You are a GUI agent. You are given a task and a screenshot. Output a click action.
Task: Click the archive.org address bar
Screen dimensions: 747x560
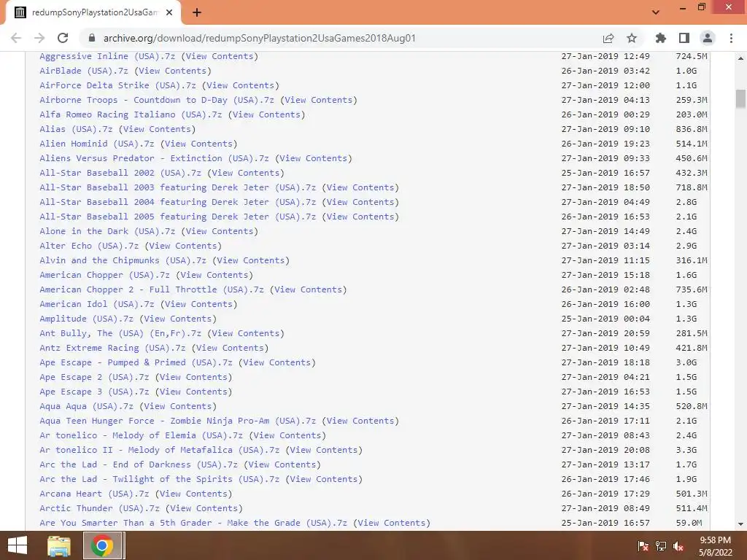[260, 38]
